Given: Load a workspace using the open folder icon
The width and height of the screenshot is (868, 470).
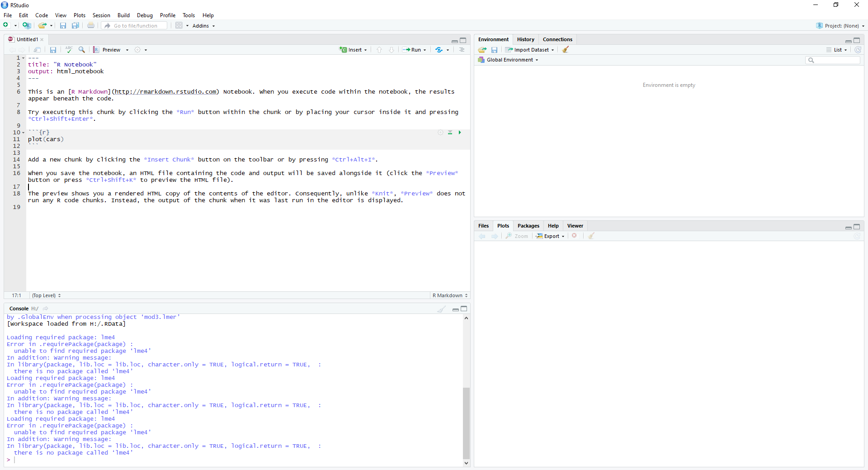Looking at the screenshot, I should point(482,50).
